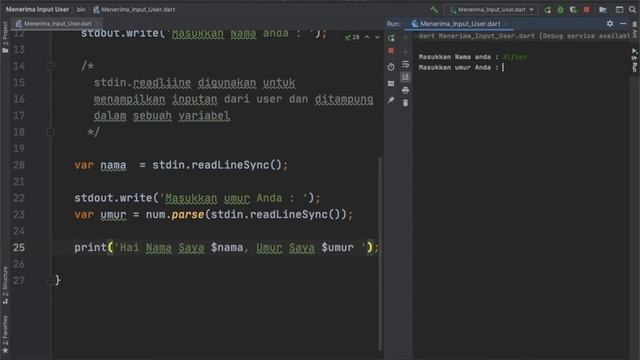This screenshot has height=360, width=640.
Task: Click 'stdin.readliine' in the comment on line 15
Action: pos(142,82)
